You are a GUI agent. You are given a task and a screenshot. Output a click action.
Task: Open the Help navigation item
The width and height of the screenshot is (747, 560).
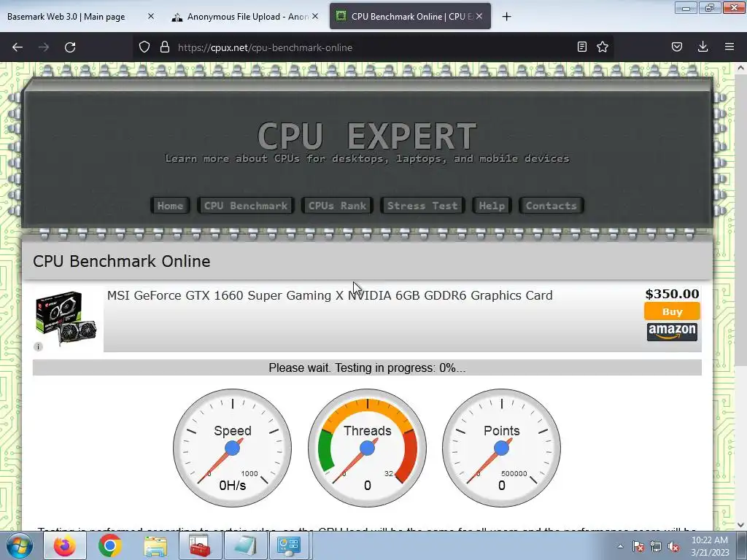[x=492, y=206]
